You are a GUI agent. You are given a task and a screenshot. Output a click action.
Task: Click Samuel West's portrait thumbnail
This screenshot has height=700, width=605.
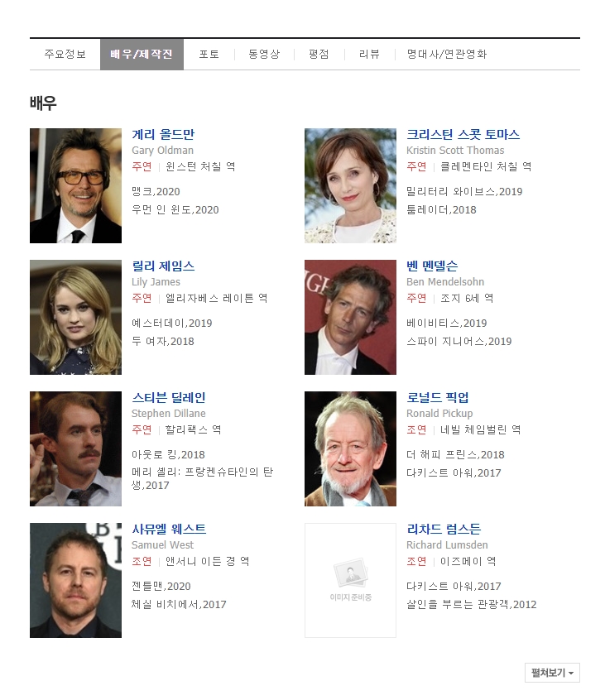tap(75, 580)
